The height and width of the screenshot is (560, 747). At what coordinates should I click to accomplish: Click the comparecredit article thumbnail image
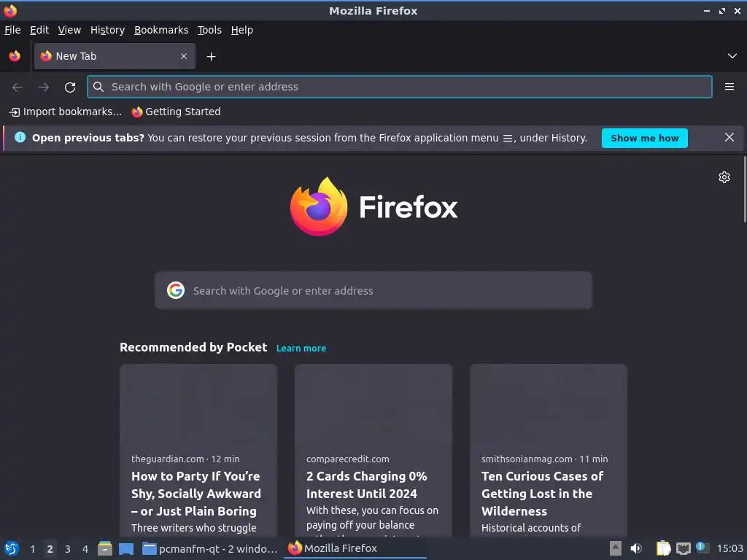(373, 405)
